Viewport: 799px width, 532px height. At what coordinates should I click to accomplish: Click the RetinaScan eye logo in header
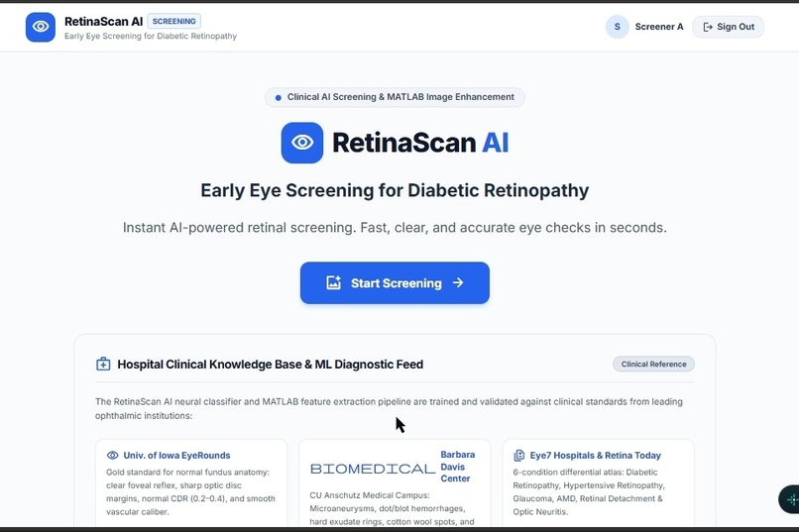click(x=41, y=27)
